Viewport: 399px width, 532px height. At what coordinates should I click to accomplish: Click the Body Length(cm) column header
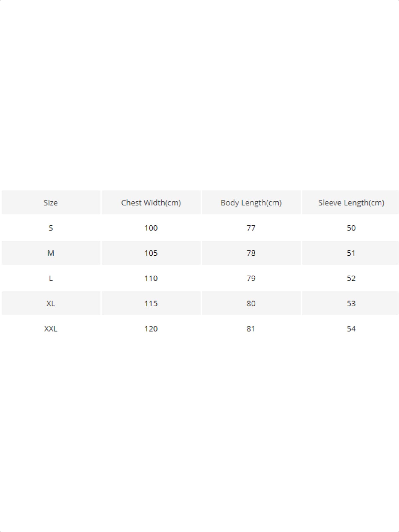pyautogui.click(x=251, y=202)
